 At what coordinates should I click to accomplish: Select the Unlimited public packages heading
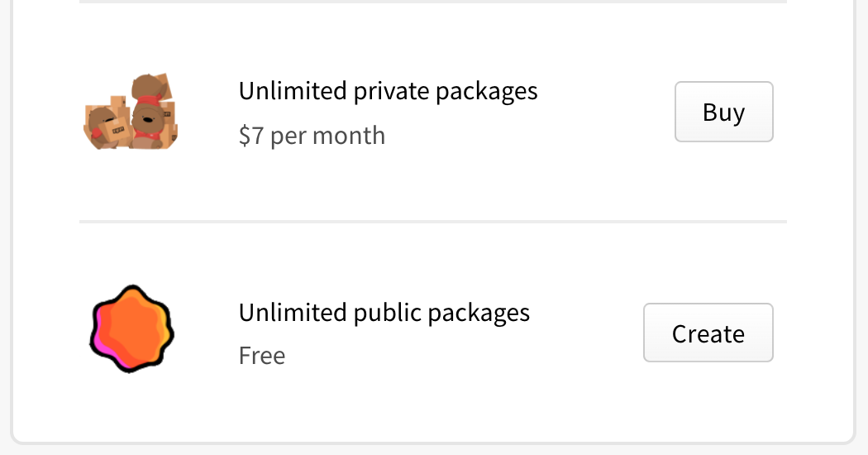coord(384,313)
